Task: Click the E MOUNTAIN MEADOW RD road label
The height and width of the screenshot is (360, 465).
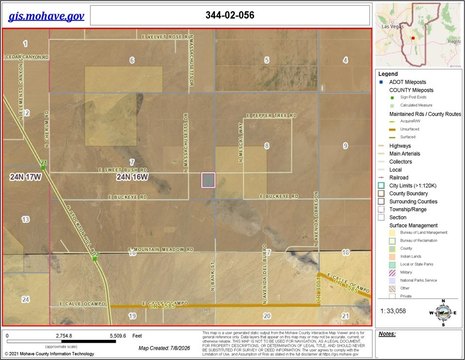Action: click(161, 249)
